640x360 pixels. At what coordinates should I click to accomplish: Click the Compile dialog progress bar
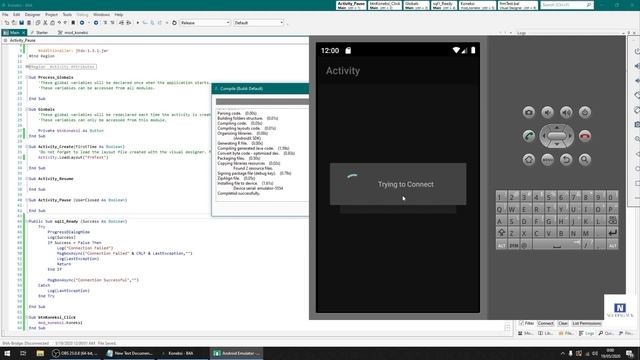click(262, 102)
